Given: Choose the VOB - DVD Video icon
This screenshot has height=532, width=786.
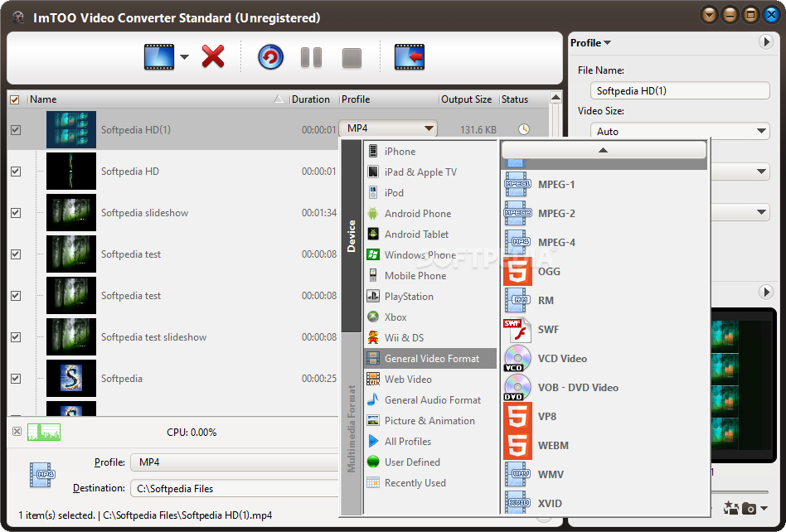Looking at the screenshot, I should point(517,388).
